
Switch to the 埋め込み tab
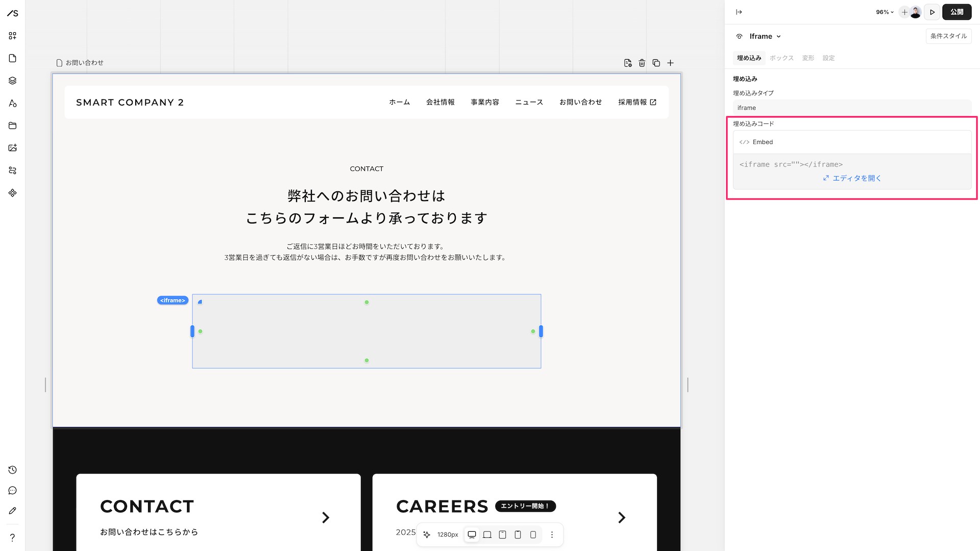point(749,58)
